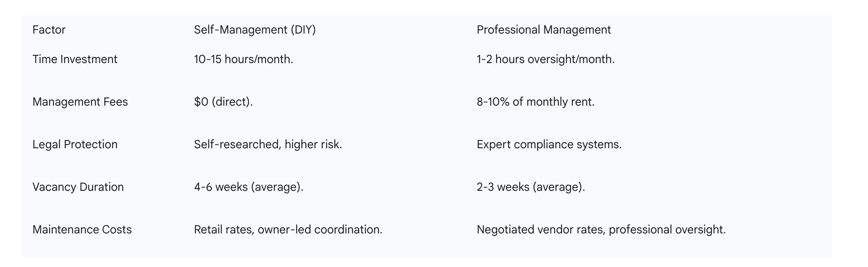Select the Time Investment row label

click(x=75, y=59)
